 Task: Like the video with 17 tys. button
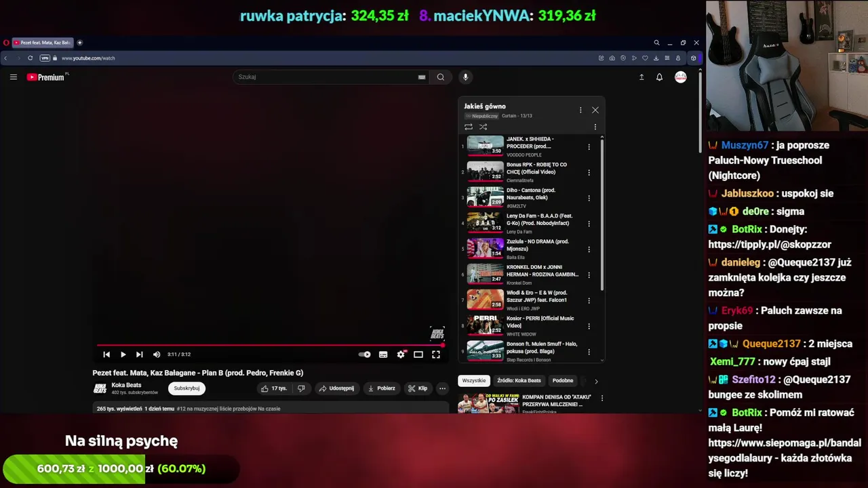274,388
